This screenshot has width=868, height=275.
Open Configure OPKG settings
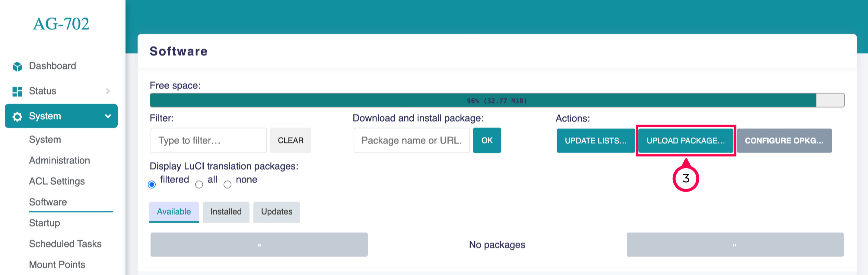tap(784, 141)
